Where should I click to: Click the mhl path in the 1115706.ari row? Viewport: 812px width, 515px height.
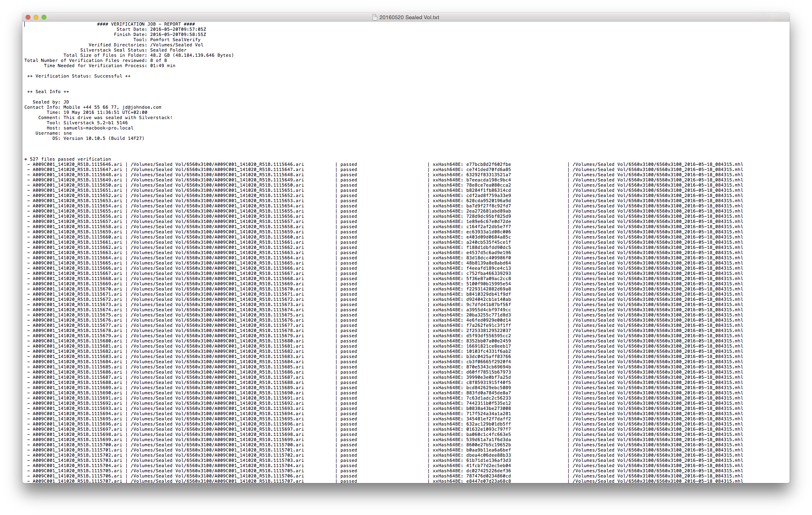[x=658, y=476]
